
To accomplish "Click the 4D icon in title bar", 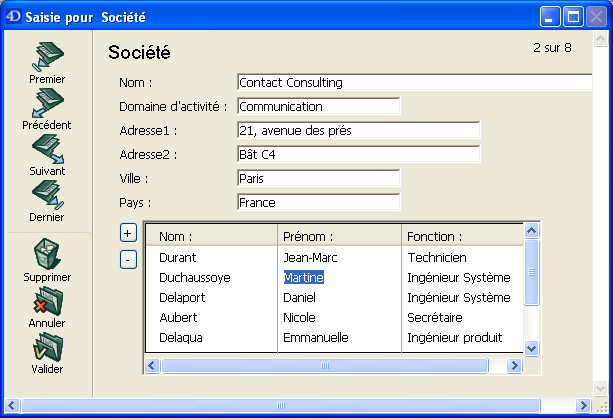I will [12, 17].
